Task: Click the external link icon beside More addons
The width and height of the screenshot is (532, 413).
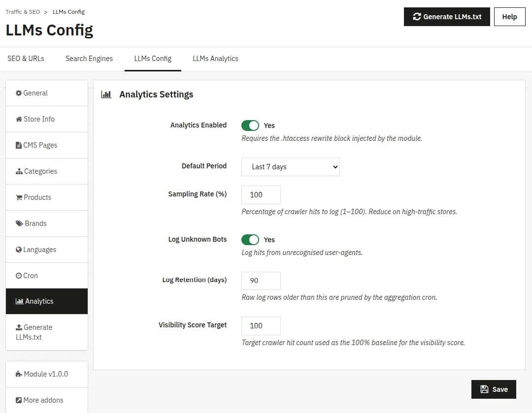Action: [19, 400]
